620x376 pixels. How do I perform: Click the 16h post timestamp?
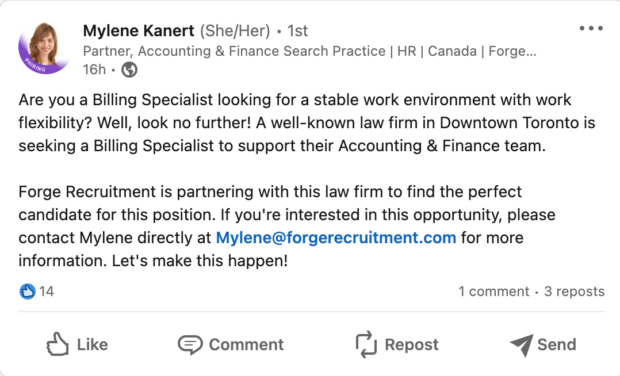click(95, 70)
